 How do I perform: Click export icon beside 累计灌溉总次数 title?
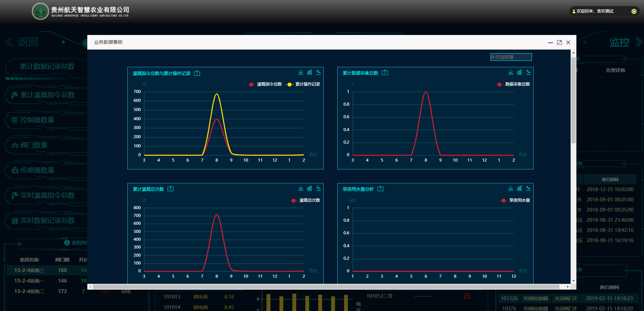pyautogui.click(x=171, y=189)
